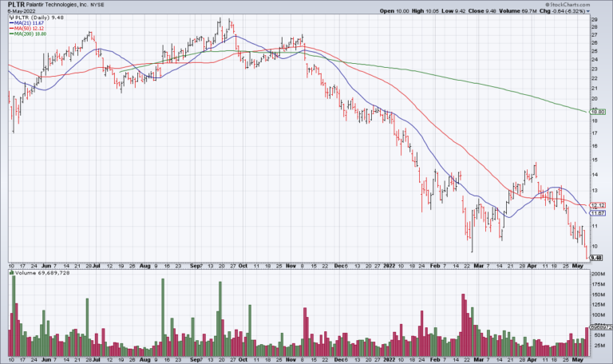Image resolution: width=613 pixels, height=364 pixels.
Task: Click the MA(200) 18.80 legend entry
Action: [x=28, y=34]
